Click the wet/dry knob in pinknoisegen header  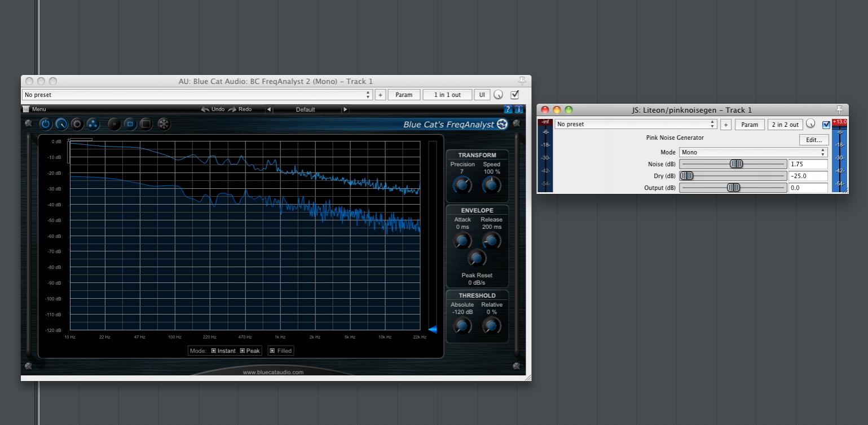click(x=810, y=124)
